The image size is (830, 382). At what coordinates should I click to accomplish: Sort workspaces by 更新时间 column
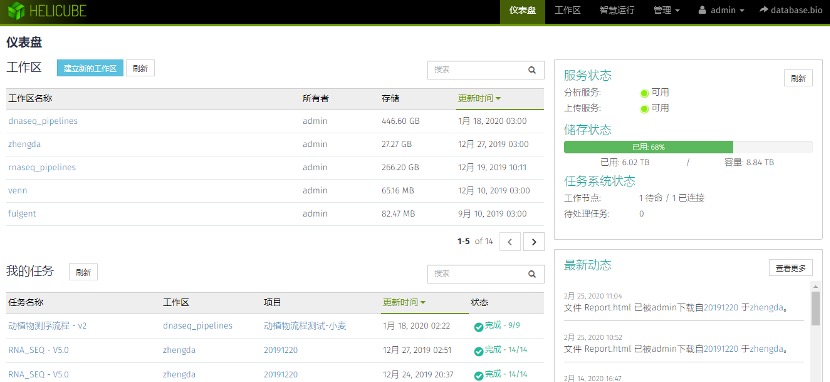click(479, 98)
